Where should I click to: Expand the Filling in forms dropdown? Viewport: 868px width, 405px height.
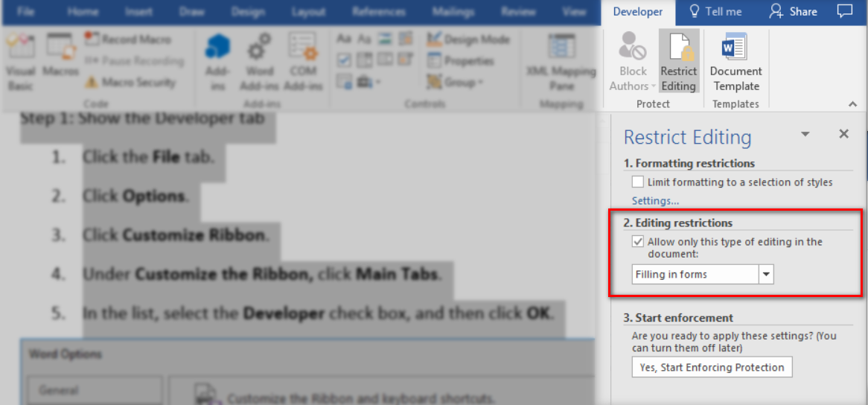[x=766, y=275]
